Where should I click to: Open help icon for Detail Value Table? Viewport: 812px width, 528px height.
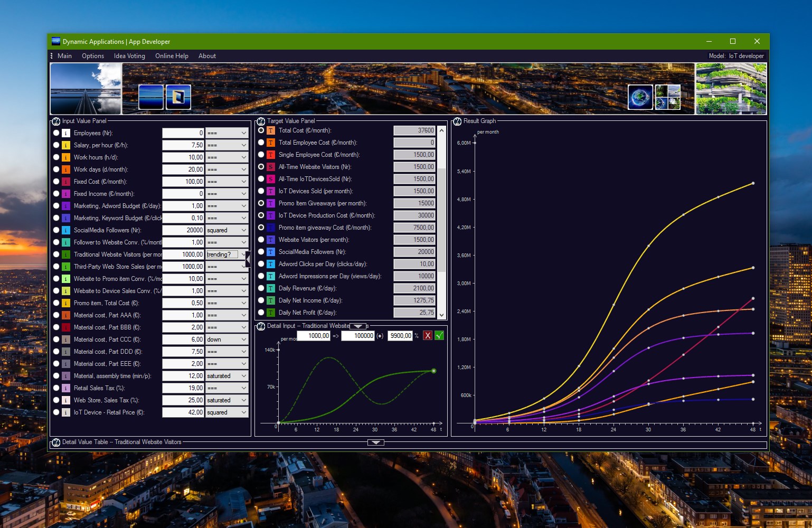56,442
